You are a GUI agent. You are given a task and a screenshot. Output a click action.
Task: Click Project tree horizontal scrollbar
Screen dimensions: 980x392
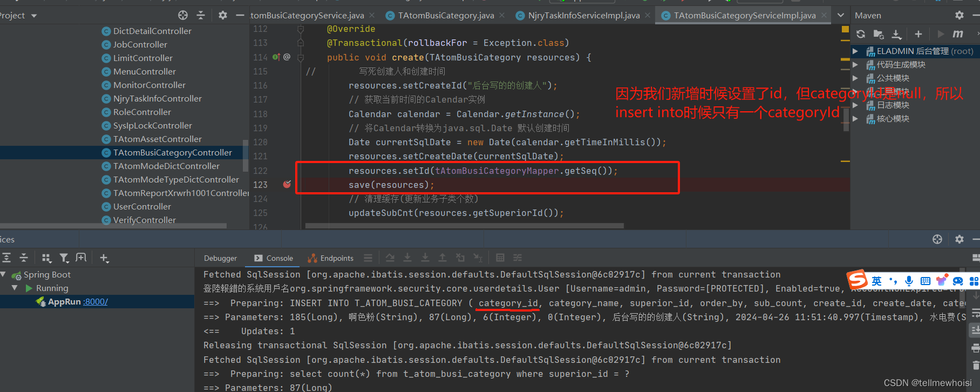113,226
